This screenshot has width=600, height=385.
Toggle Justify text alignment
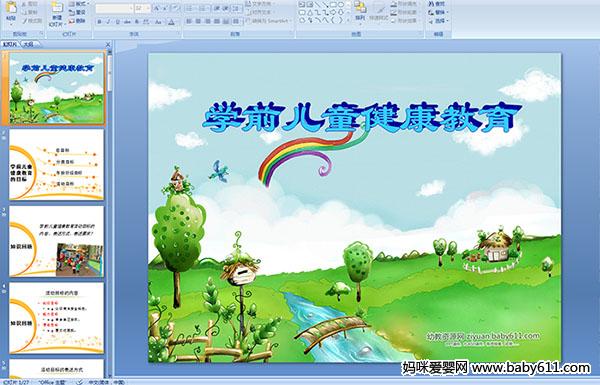[x=217, y=21]
